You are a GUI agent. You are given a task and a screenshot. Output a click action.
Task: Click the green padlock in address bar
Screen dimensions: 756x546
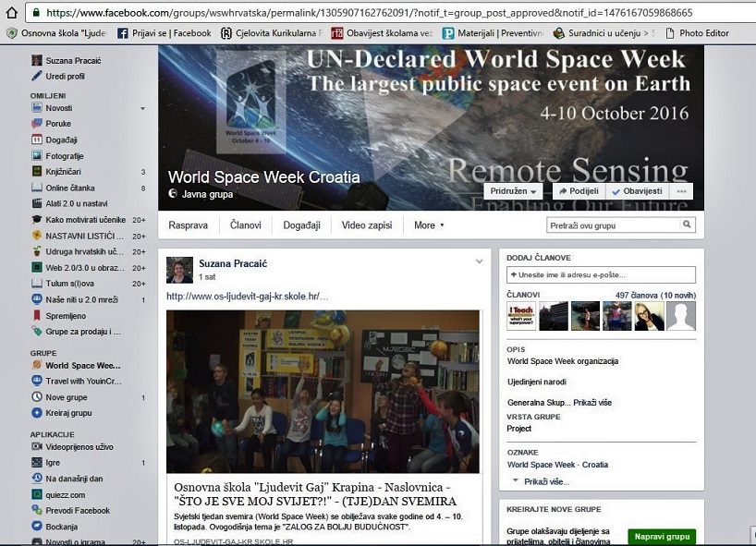[36, 13]
